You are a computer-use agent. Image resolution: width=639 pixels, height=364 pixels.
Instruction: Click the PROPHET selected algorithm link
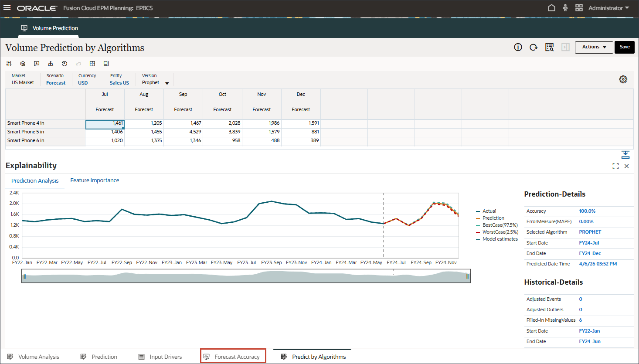590,232
